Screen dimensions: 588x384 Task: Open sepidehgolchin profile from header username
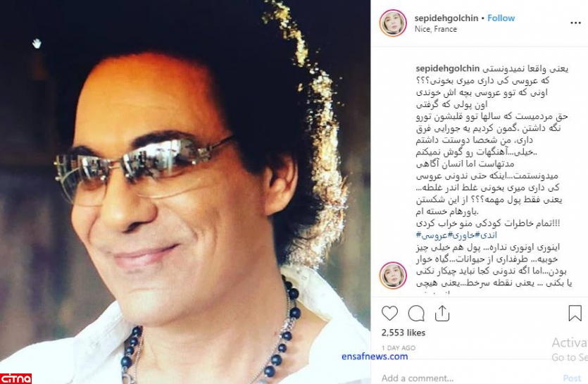click(x=446, y=18)
